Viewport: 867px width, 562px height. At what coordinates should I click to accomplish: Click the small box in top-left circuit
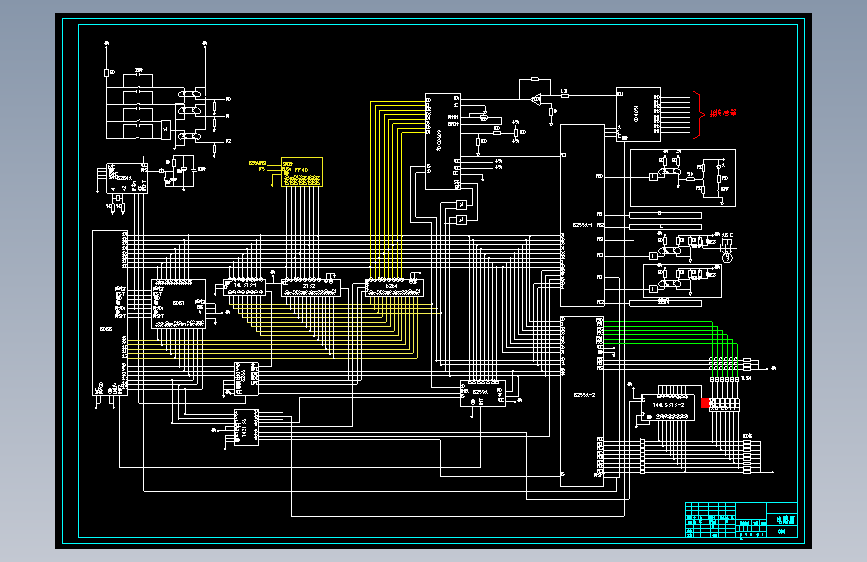point(166,129)
